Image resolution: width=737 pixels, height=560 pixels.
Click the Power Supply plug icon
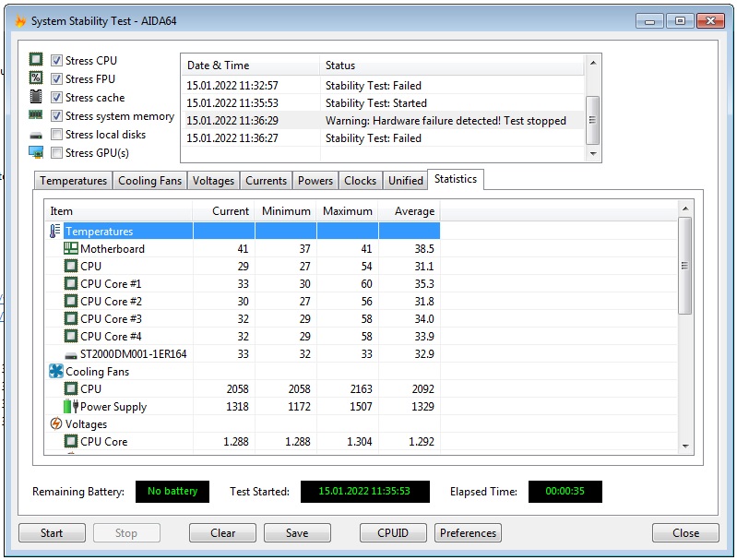pyautogui.click(x=70, y=406)
